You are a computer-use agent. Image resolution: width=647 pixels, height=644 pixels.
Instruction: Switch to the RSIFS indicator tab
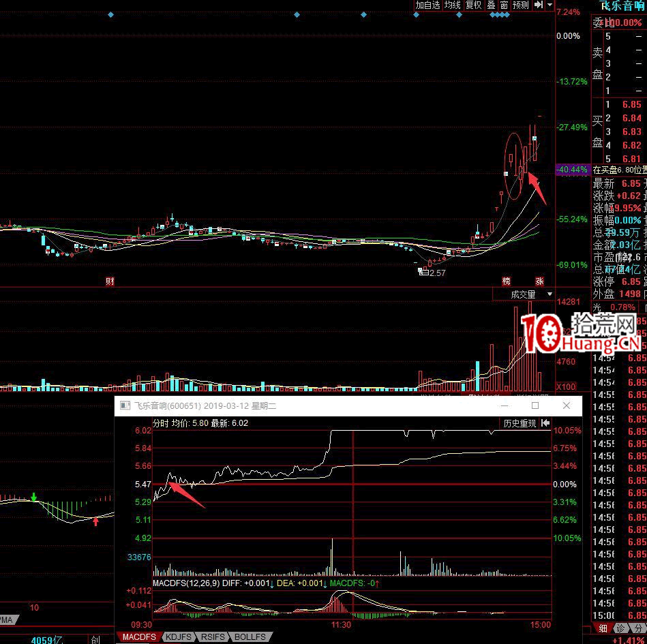[213, 637]
